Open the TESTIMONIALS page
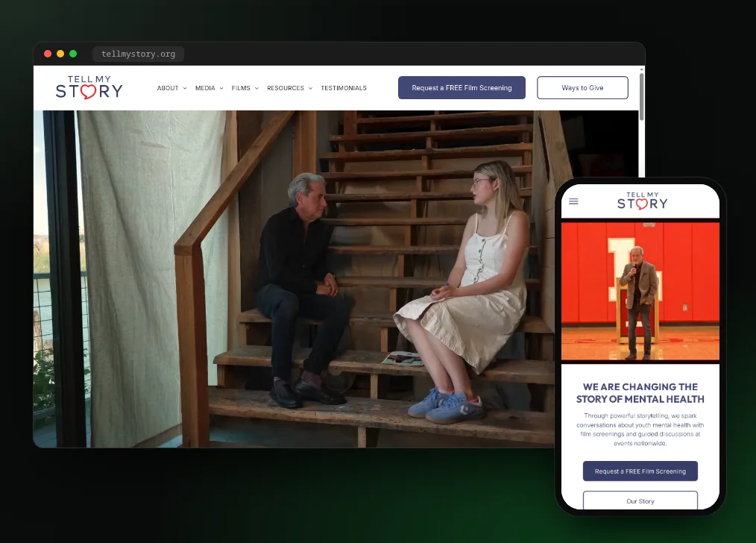Image resolution: width=756 pixels, height=543 pixels. (344, 88)
